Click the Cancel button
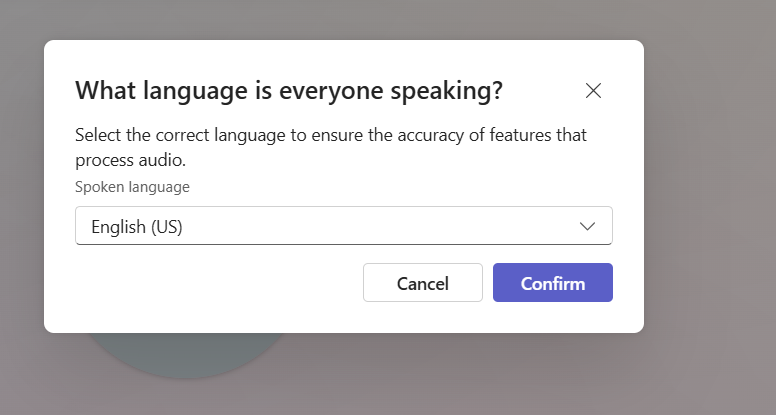This screenshot has height=415, width=776. click(x=422, y=283)
